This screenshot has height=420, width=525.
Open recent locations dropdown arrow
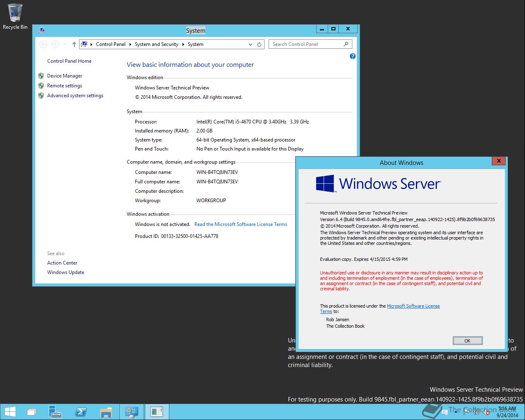[65, 44]
